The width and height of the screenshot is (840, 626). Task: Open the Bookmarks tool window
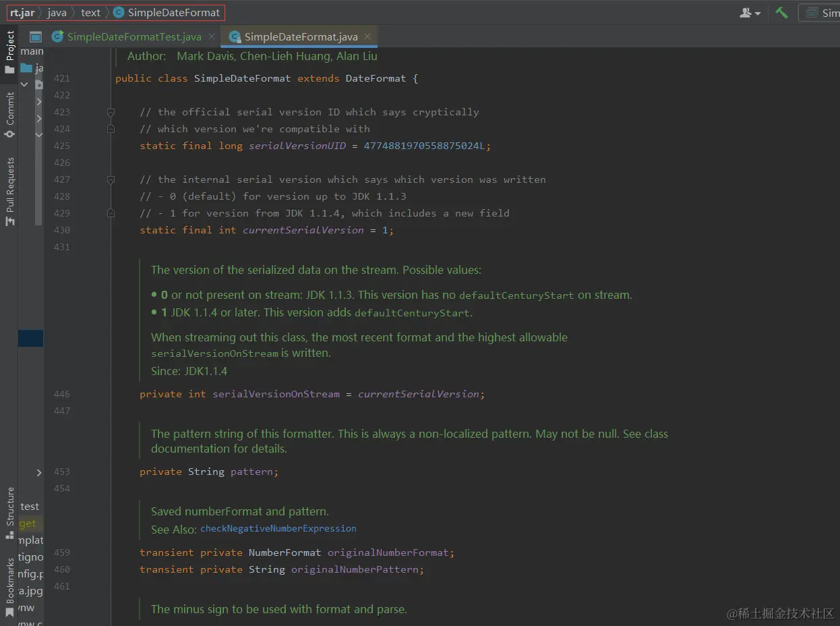[9, 588]
